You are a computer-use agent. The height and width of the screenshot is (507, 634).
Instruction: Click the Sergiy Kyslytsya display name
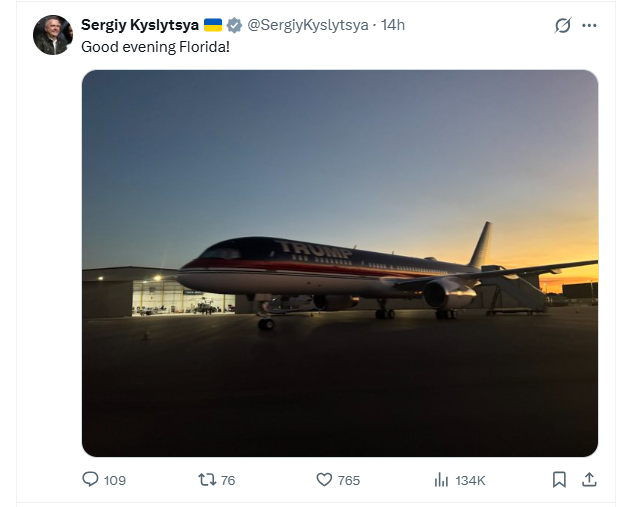pyautogui.click(x=139, y=25)
